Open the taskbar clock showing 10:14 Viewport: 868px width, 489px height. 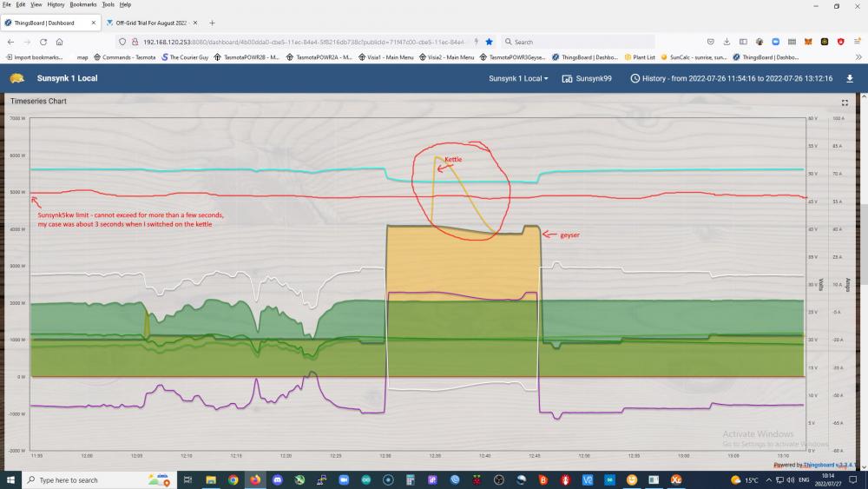pyautogui.click(x=828, y=479)
